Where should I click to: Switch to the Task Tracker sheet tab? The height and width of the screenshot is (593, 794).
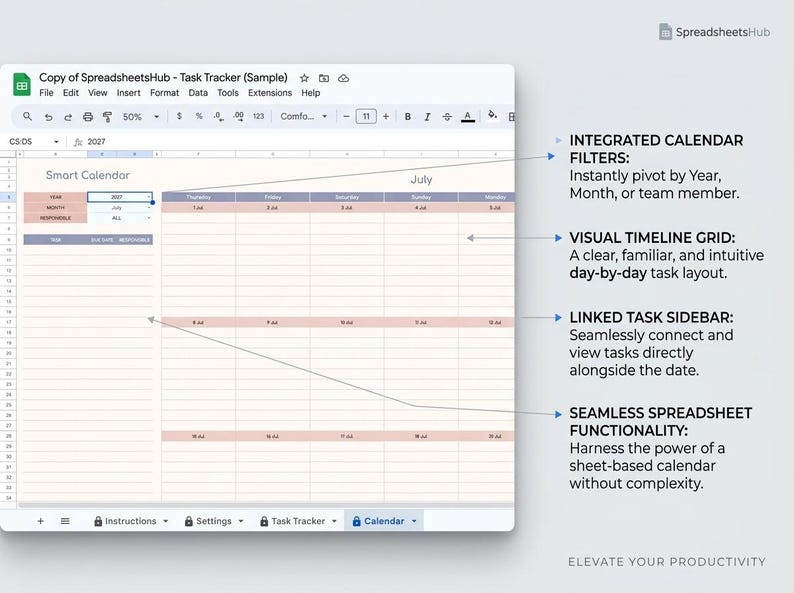[298, 521]
